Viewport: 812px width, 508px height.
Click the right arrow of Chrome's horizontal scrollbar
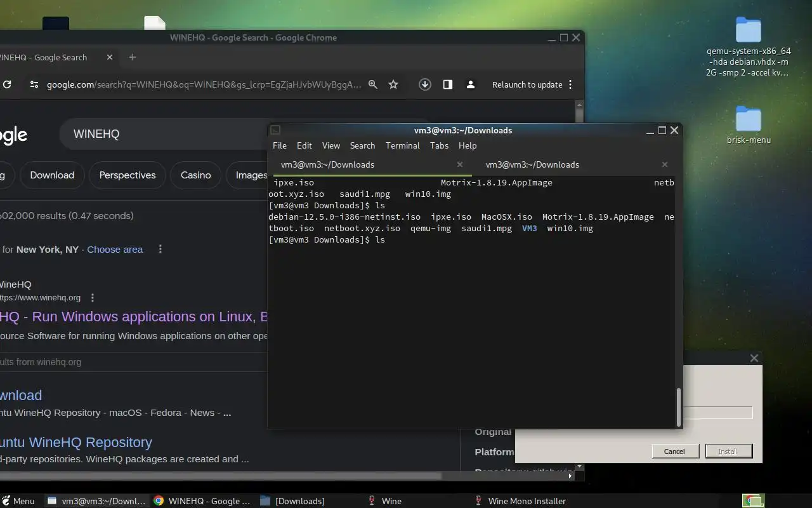[x=570, y=476]
